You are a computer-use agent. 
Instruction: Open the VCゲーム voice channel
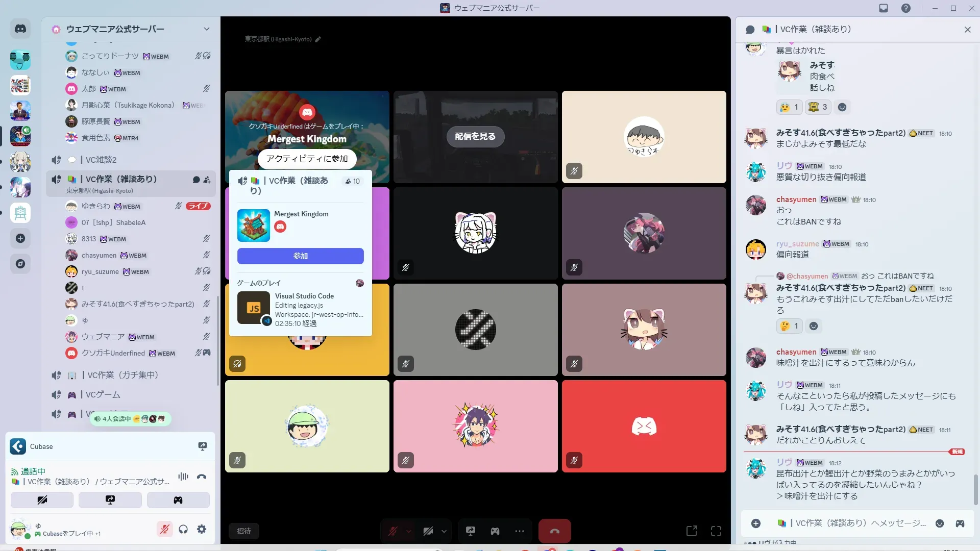click(x=103, y=394)
